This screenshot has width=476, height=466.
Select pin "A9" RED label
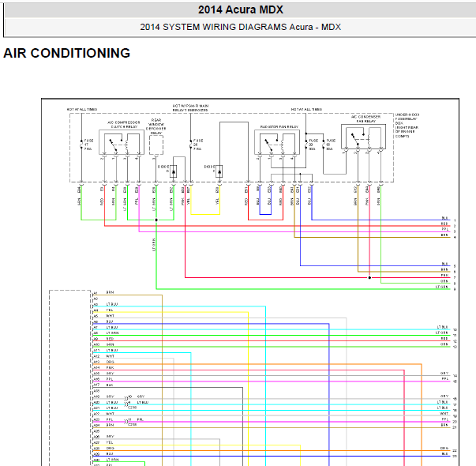pyautogui.click(x=103, y=339)
